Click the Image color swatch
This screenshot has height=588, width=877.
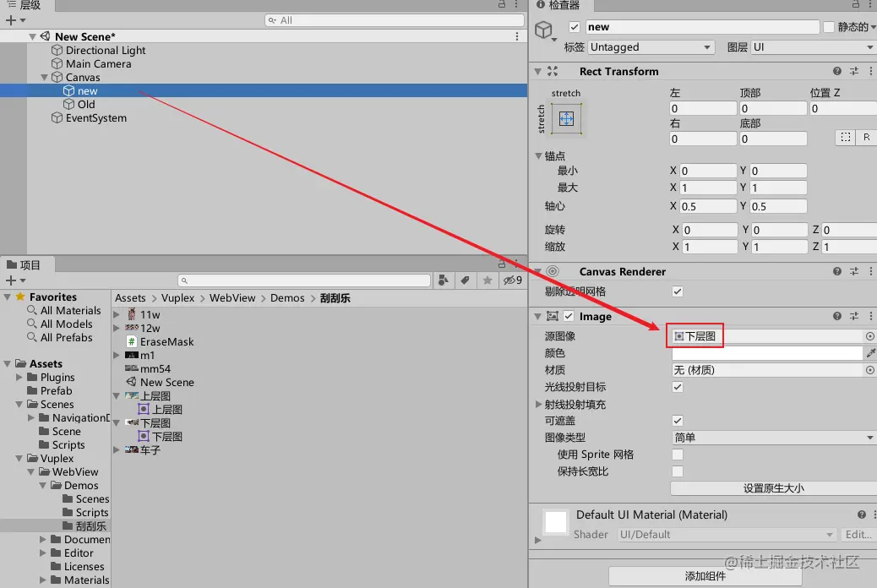click(767, 353)
